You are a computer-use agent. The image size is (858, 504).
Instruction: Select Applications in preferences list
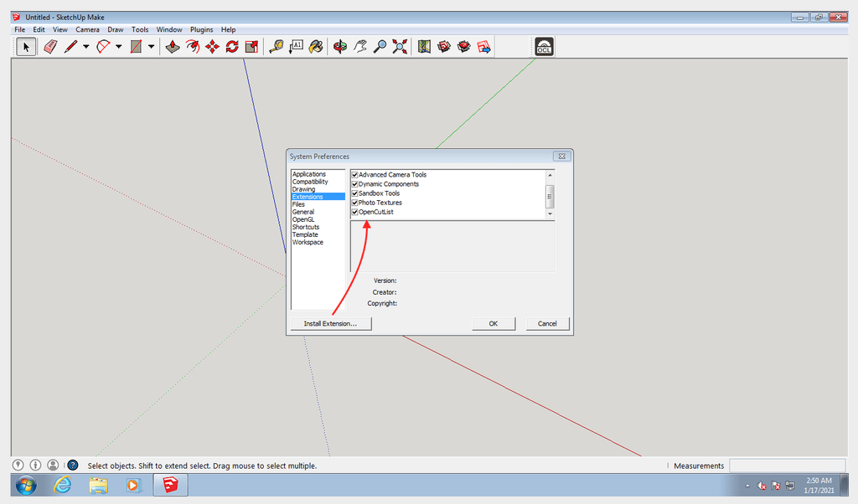tap(308, 174)
